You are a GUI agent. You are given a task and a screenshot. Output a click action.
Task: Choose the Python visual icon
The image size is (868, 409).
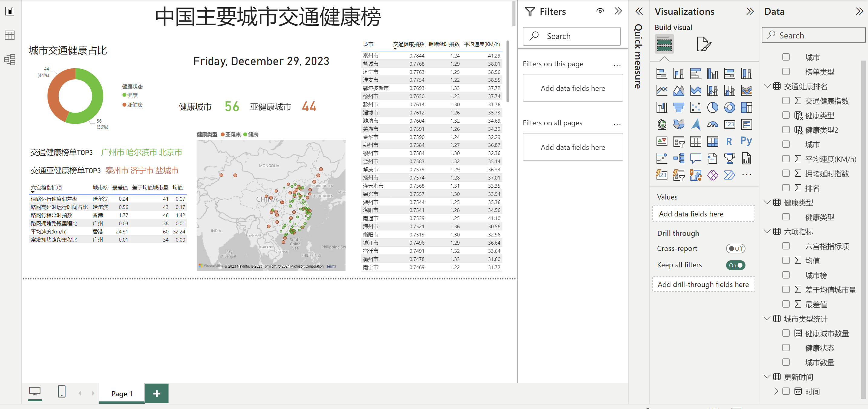tap(746, 141)
